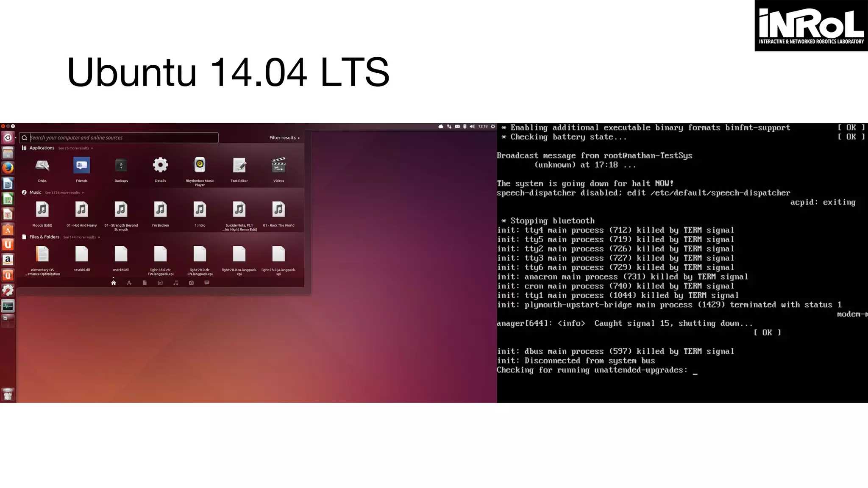Open light-28.0.ru.langpack.xpi file

coord(239,261)
